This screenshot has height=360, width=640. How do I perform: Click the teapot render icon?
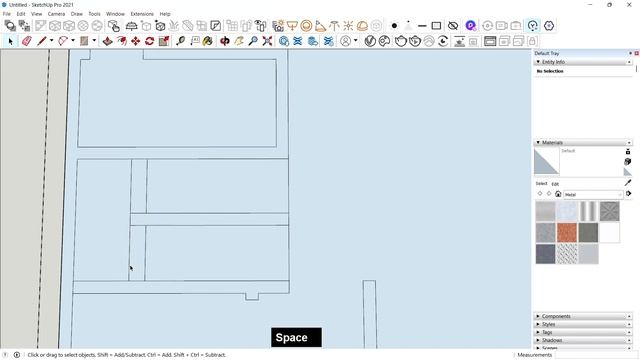(401, 41)
